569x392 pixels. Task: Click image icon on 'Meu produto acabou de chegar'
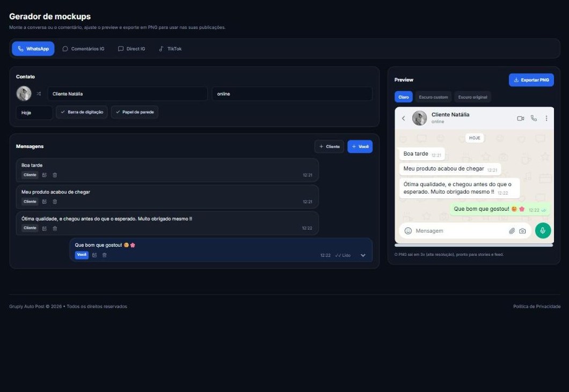click(x=44, y=202)
